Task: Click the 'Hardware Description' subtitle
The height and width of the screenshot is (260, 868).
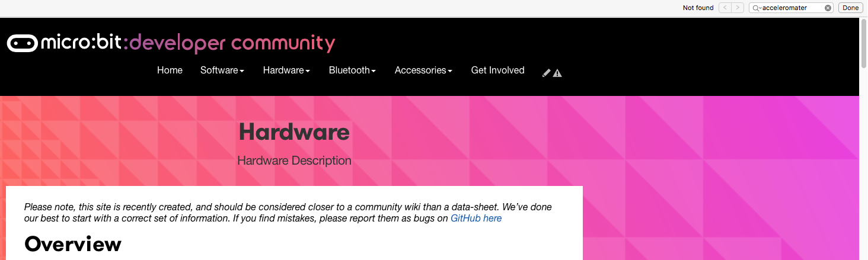Action: tap(294, 161)
